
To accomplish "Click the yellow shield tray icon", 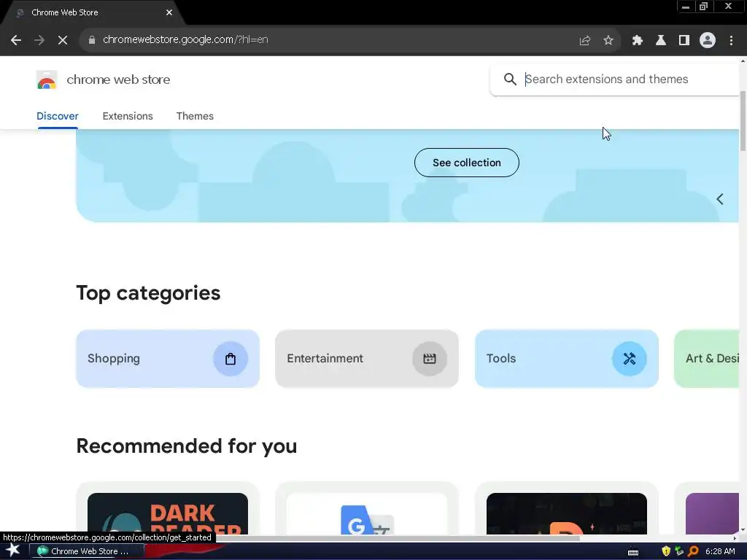I will 666,551.
